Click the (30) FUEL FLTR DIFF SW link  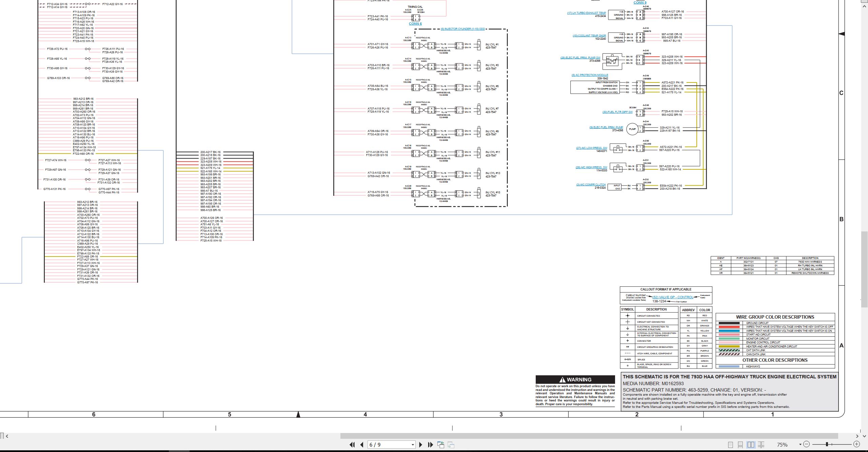(x=617, y=112)
